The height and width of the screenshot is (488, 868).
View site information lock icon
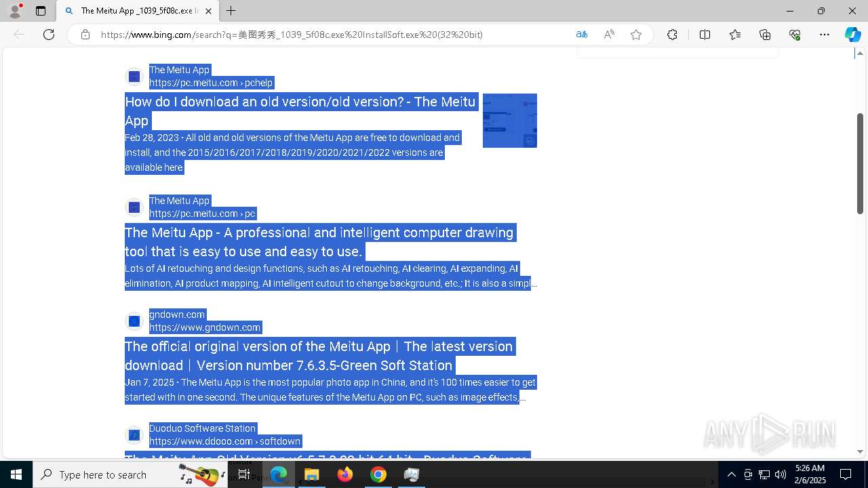click(x=85, y=35)
